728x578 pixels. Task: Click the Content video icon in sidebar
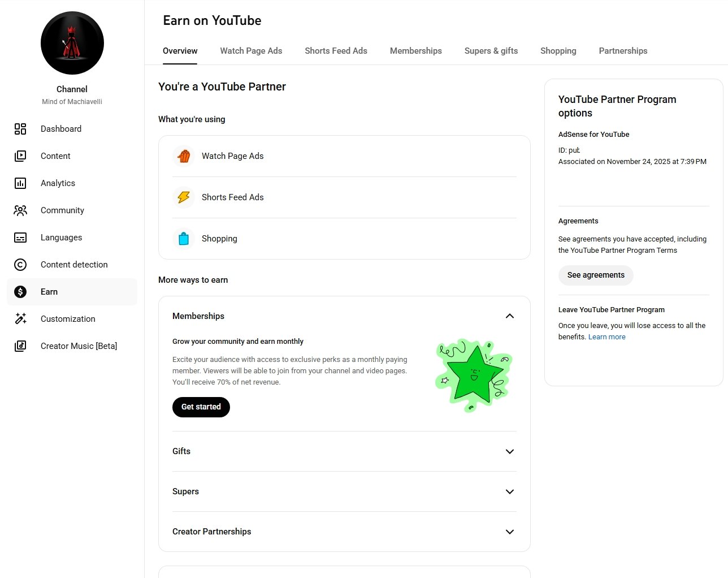click(x=20, y=156)
